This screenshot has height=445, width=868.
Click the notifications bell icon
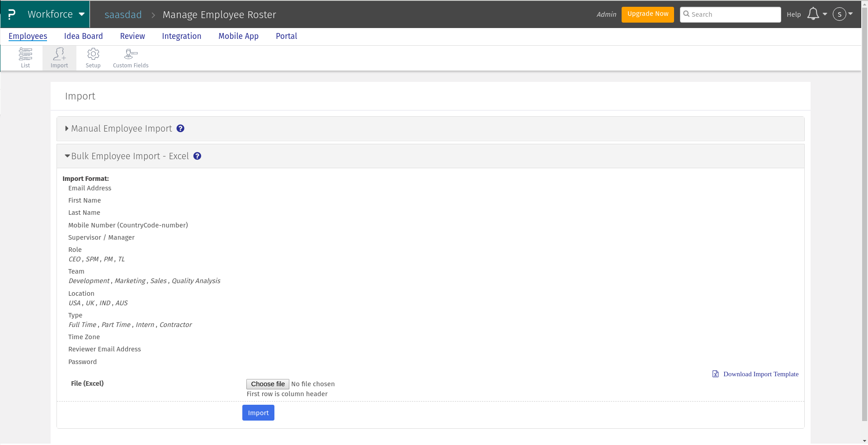pyautogui.click(x=813, y=14)
